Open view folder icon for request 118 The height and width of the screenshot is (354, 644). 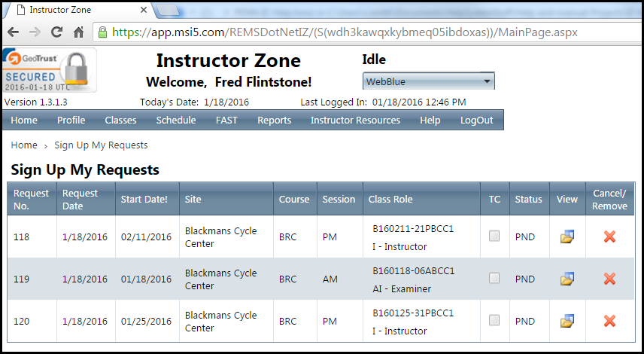tap(567, 237)
